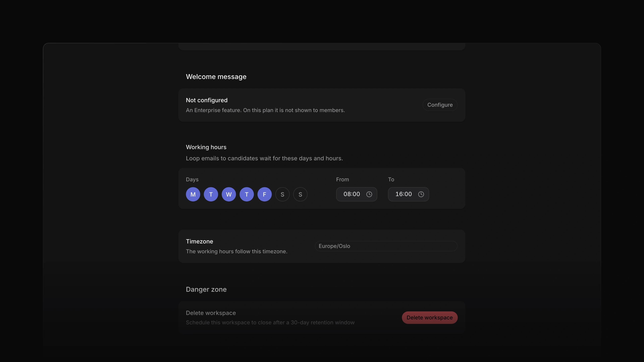Viewport: 644px width, 362px height.
Task: Disable Tuesday in working days
Action: pos(211,194)
